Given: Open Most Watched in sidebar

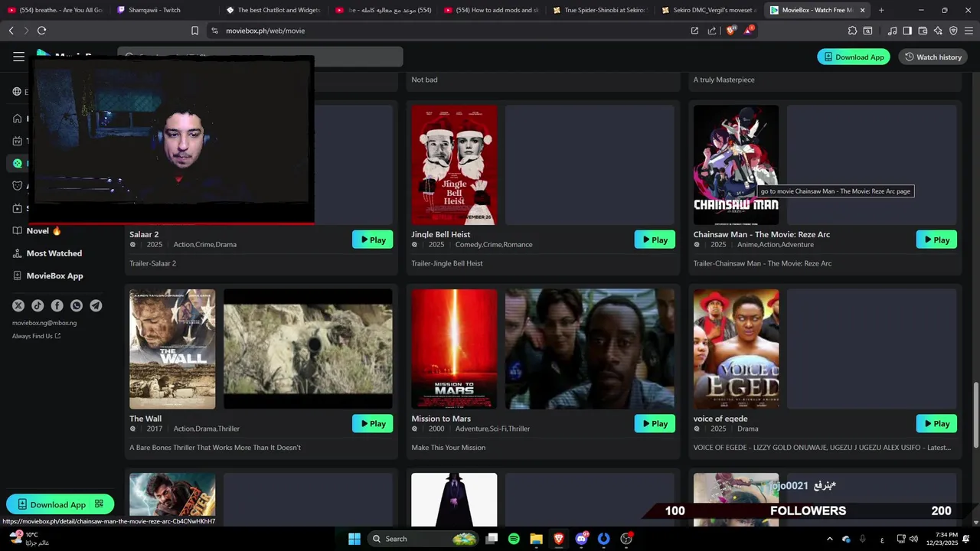Looking at the screenshot, I should point(47,253).
